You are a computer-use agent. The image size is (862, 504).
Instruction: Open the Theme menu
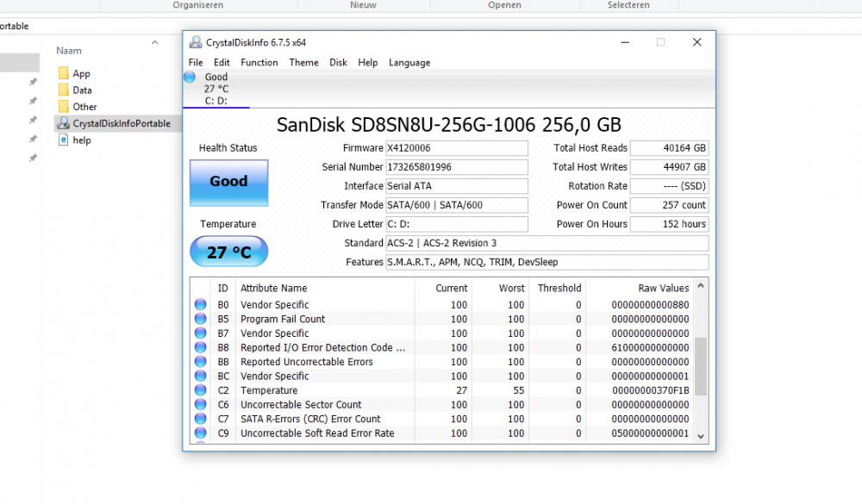click(303, 63)
